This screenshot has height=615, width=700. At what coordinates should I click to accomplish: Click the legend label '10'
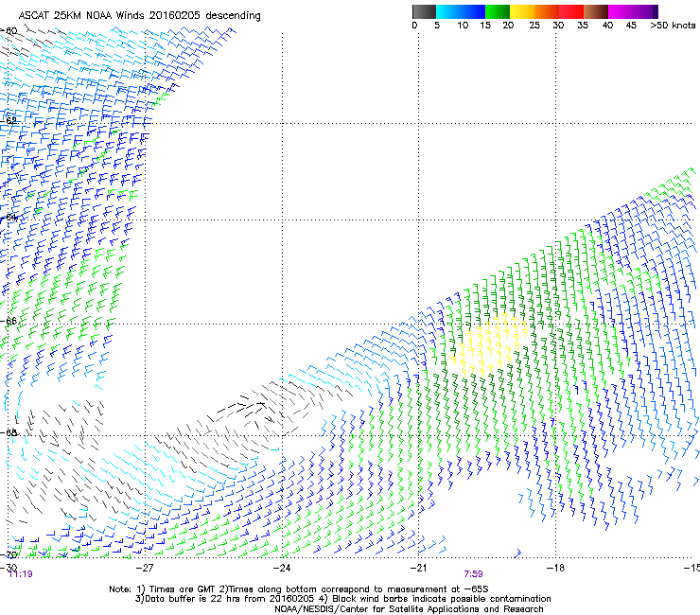463,26
